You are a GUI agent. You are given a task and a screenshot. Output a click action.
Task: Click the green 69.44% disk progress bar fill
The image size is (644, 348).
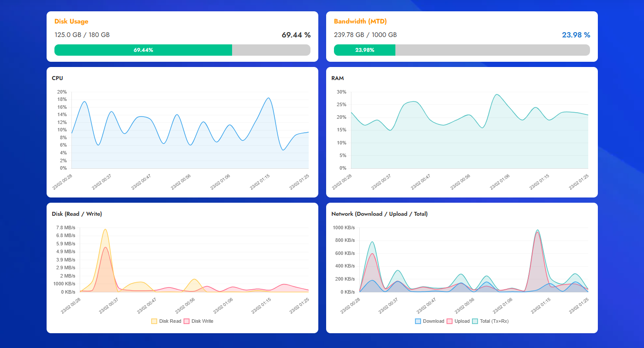(143, 50)
